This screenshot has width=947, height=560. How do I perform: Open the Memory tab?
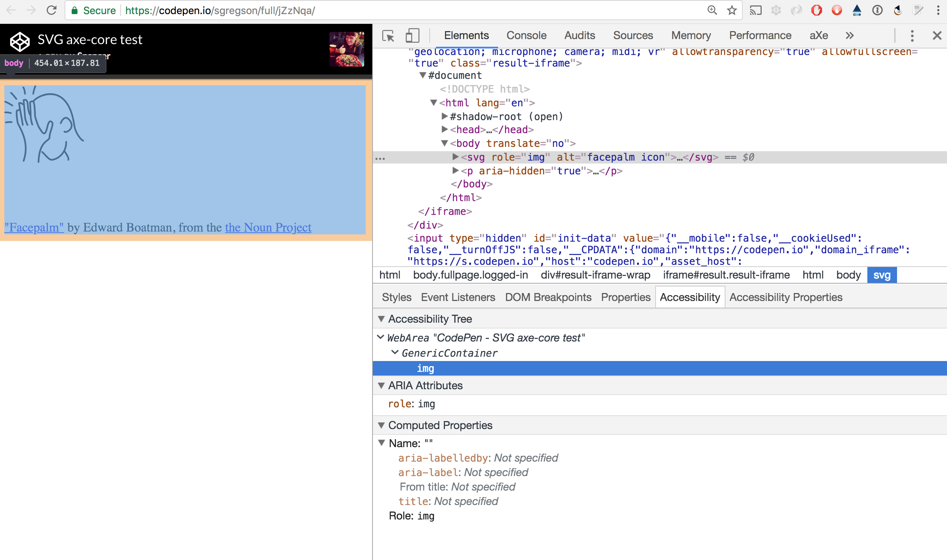[x=691, y=35]
